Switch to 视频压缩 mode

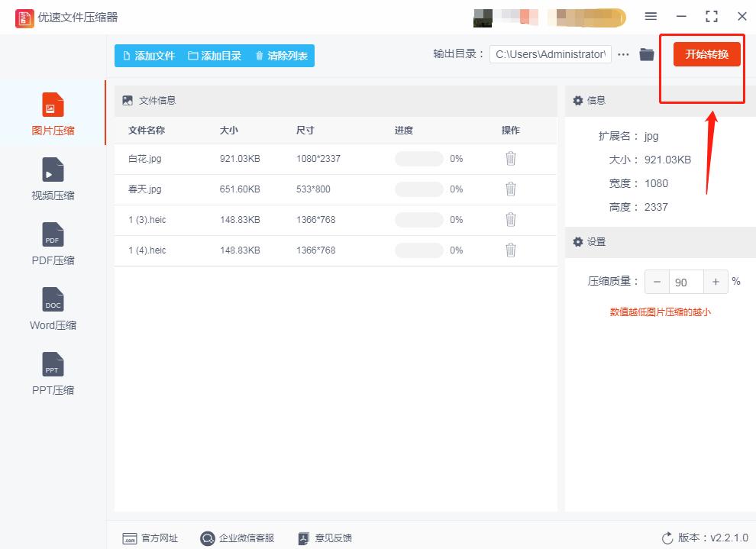52,177
